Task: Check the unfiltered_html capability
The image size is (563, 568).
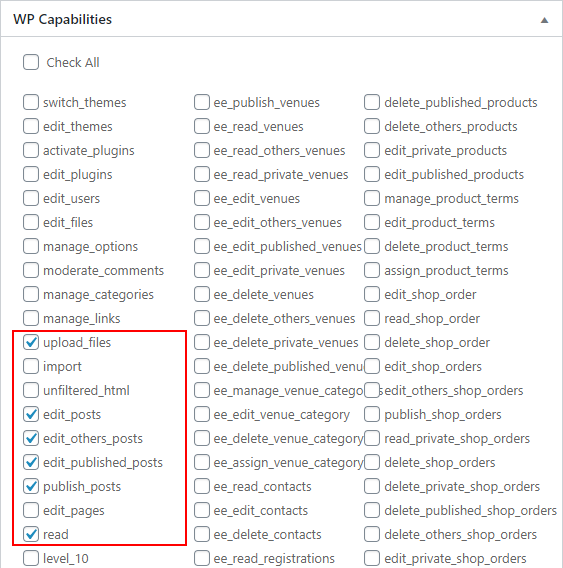Action: (x=31, y=390)
